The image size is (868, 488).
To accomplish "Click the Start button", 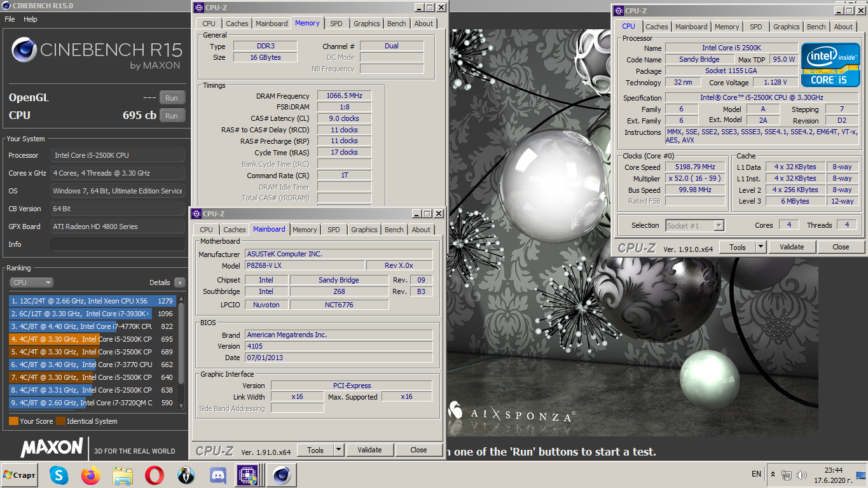I will click(x=20, y=475).
